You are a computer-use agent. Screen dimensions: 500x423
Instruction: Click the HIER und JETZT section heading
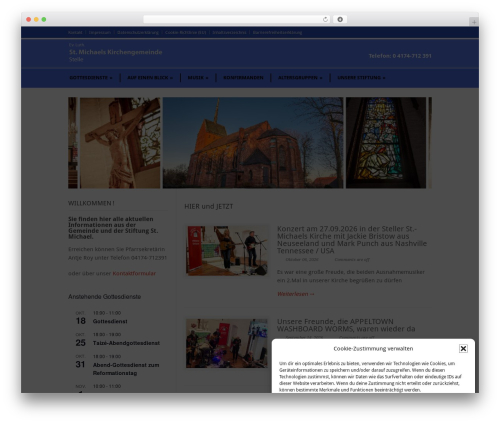click(x=209, y=206)
